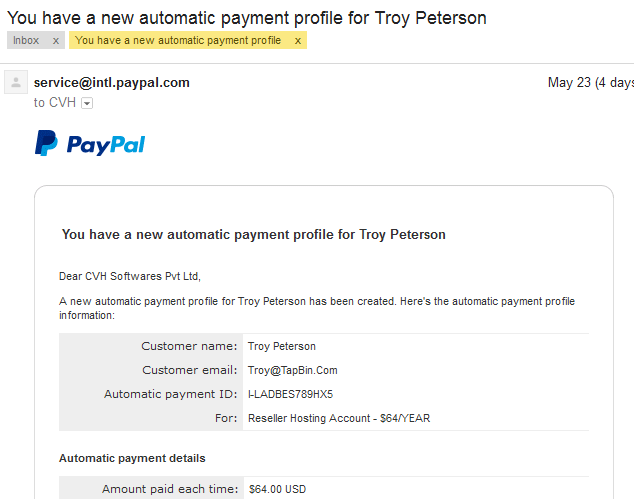The image size is (634, 499).
Task: Click the PayPal P logo icon
Action: tap(46, 143)
